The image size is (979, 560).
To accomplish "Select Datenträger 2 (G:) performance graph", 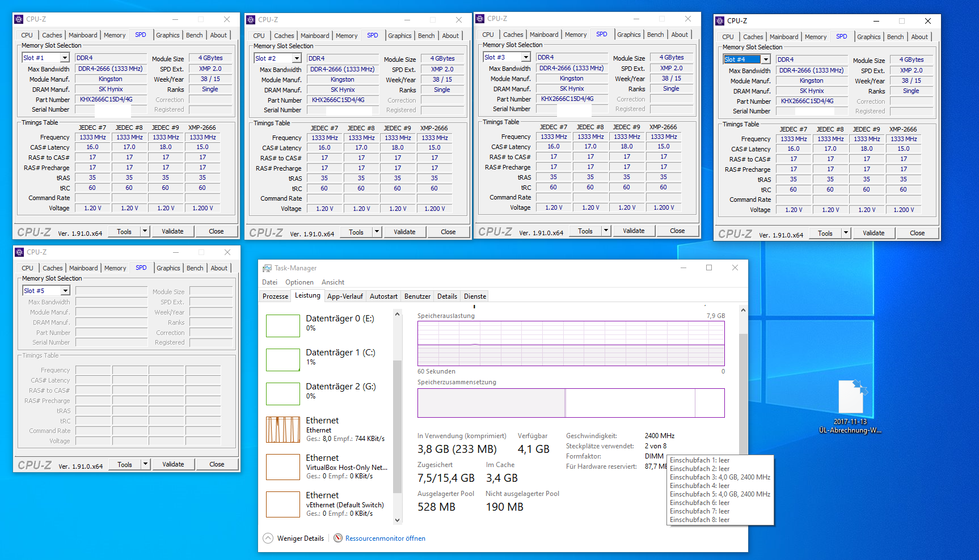I will [x=283, y=394].
